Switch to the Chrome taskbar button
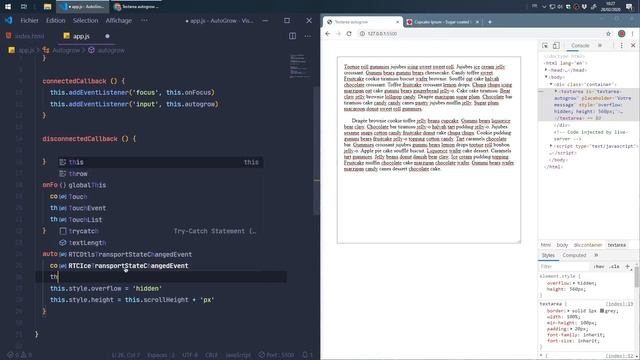 tap(137, 7)
